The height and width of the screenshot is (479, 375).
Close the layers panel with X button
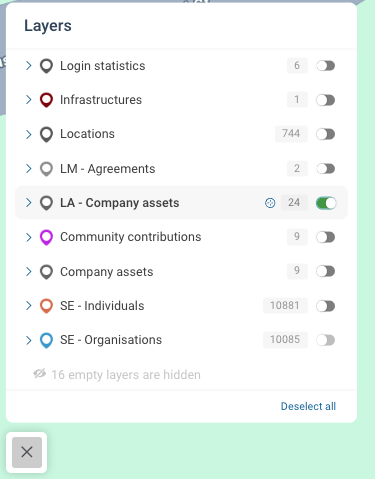[27, 452]
